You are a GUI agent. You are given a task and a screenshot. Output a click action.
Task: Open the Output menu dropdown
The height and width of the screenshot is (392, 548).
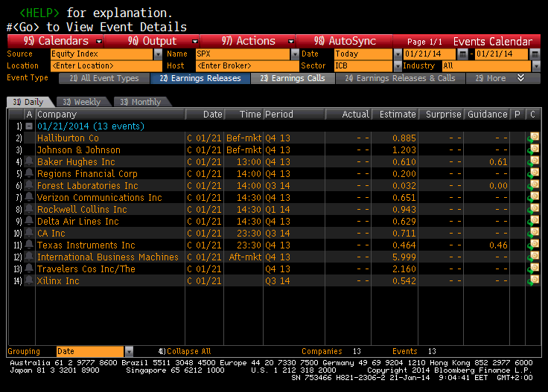point(195,41)
